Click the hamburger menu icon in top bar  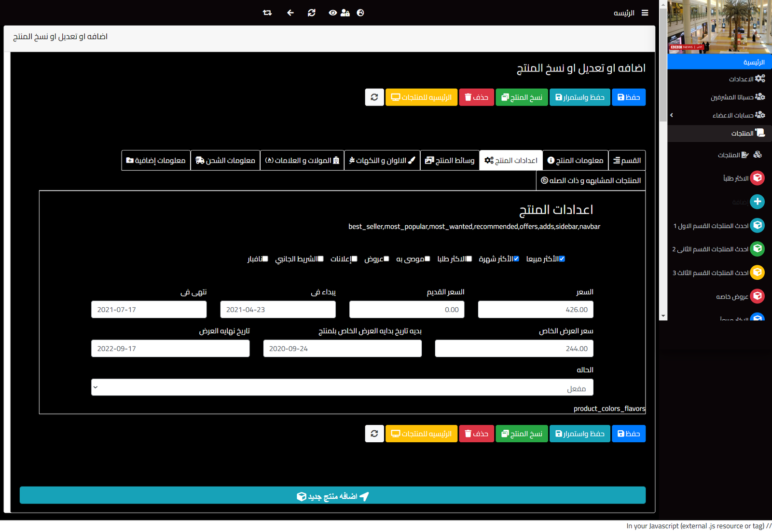(x=645, y=13)
